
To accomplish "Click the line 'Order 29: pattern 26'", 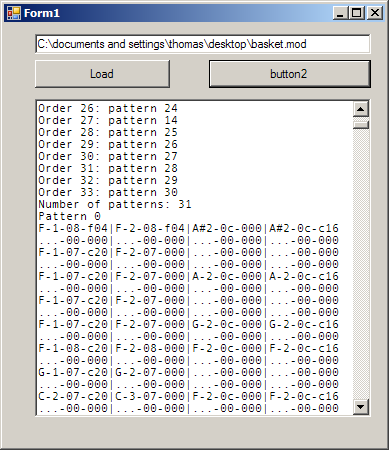I will click(x=108, y=144).
